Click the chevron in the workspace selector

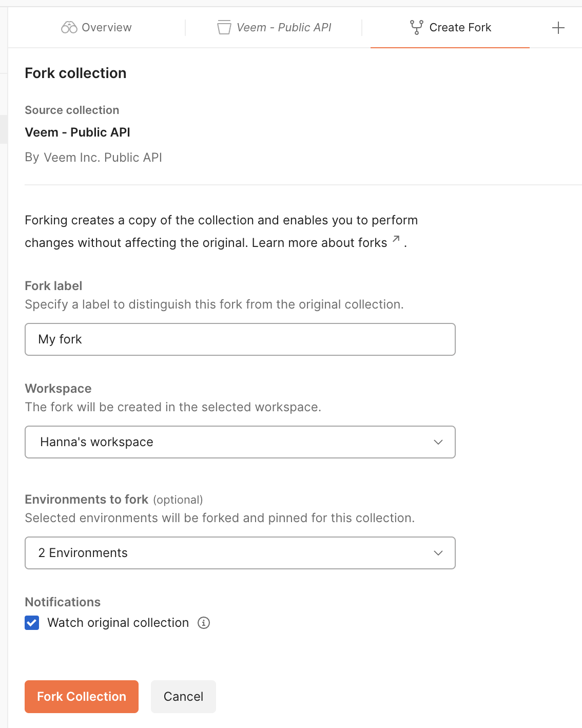[438, 442]
